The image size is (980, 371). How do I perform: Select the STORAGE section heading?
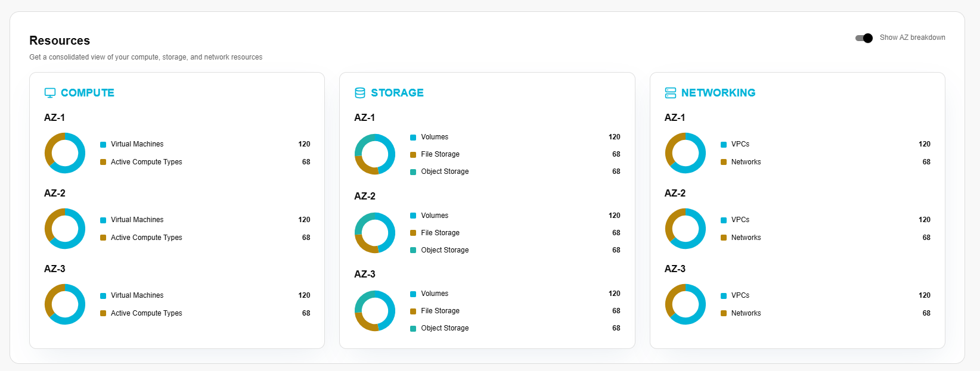[x=397, y=93]
